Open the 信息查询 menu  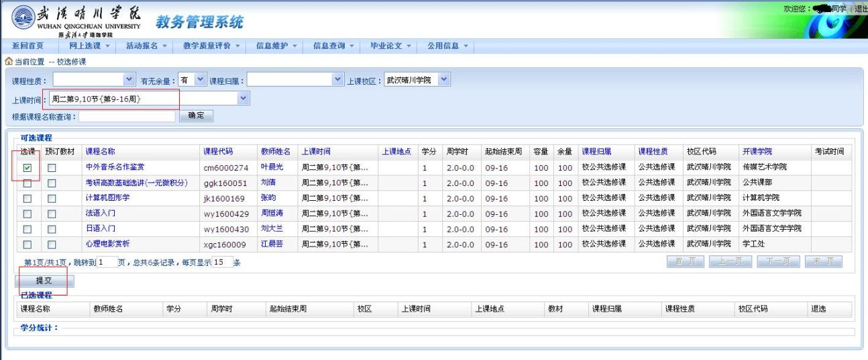point(333,46)
